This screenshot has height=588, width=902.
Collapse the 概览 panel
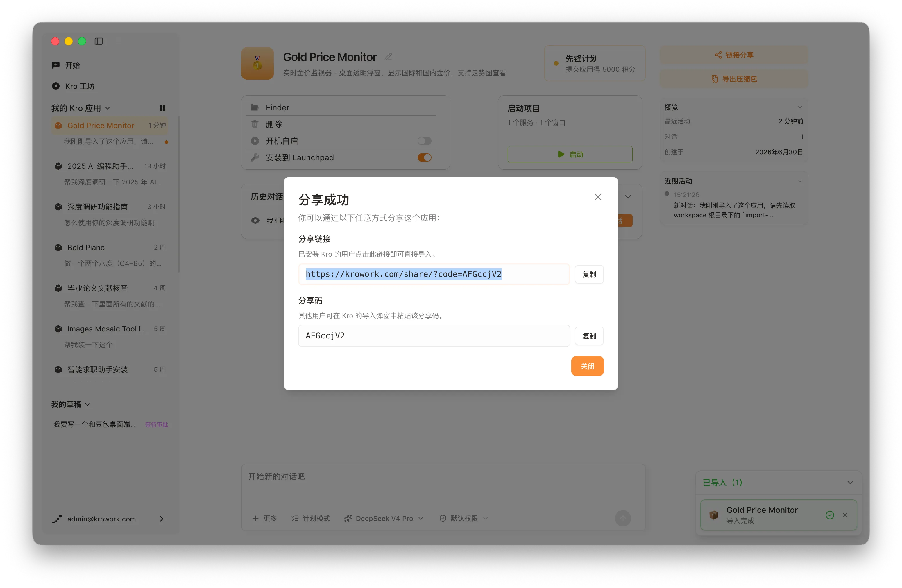(x=799, y=107)
